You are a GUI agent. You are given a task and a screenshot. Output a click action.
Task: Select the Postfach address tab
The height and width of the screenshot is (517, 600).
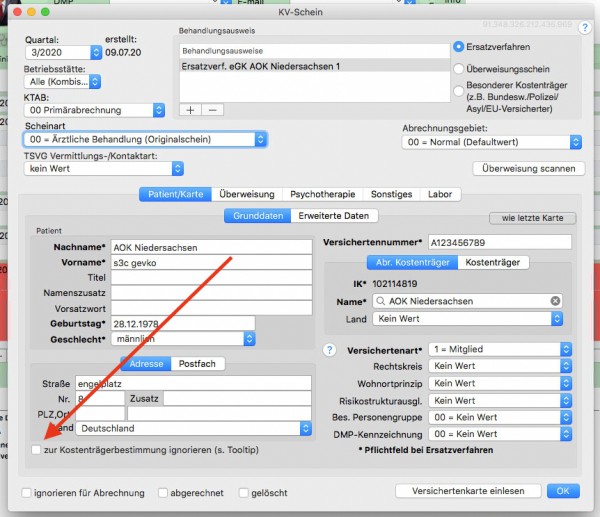tap(197, 364)
